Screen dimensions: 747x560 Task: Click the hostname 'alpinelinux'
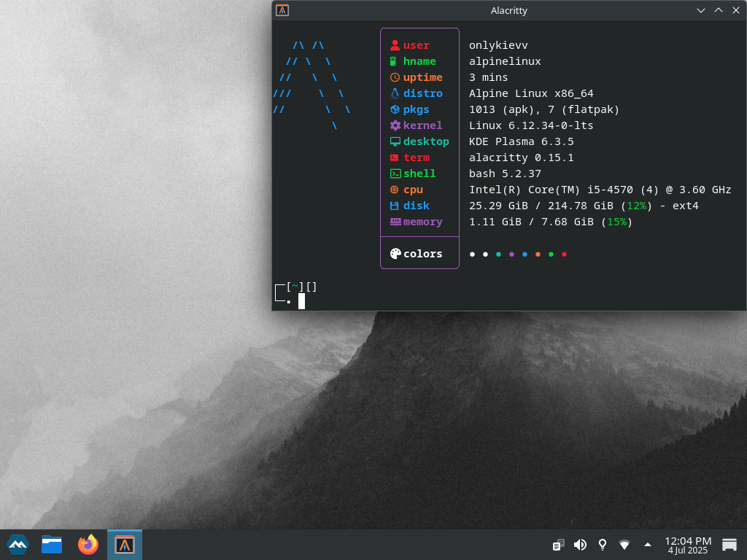505,61
